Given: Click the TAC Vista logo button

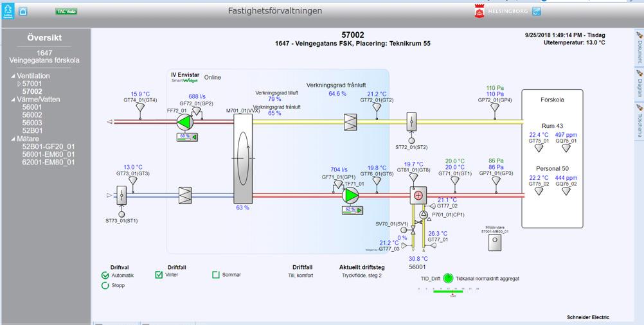Looking at the screenshot, I should coord(66,12).
